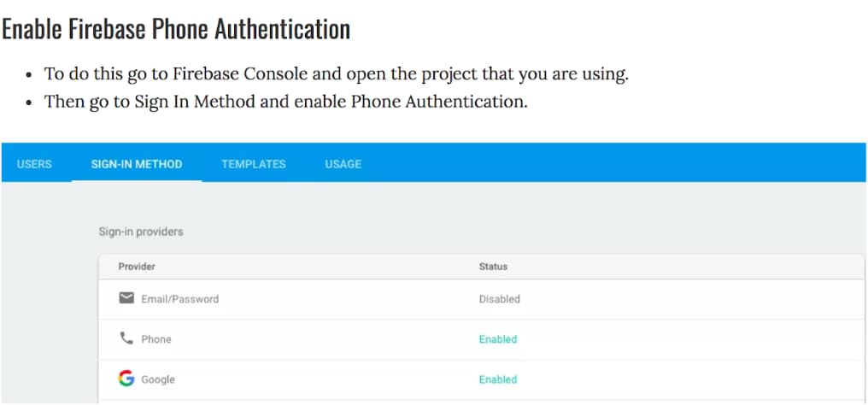The height and width of the screenshot is (405, 868).
Task: Click the Enabled status for Google
Action: pyautogui.click(x=498, y=379)
